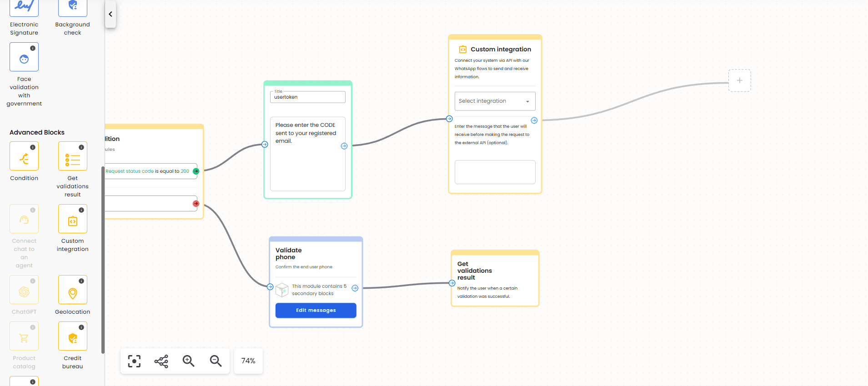Image resolution: width=868 pixels, height=386 pixels.
Task: Select the Credit bureau block icon
Action: (x=72, y=336)
